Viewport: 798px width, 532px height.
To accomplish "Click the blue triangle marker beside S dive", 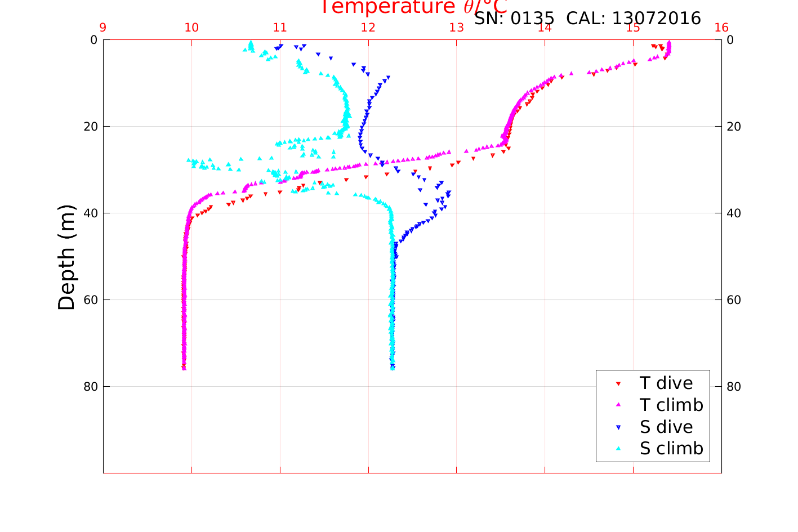I will pos(618,427).
